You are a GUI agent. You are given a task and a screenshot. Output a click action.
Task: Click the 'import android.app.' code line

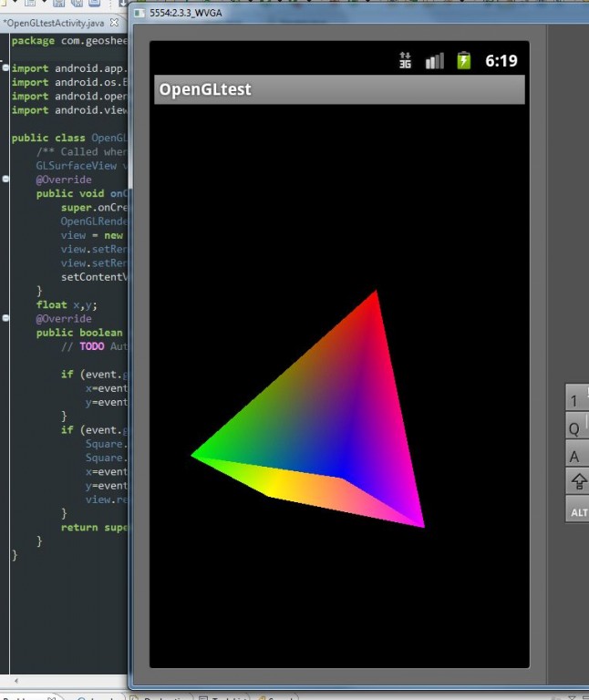pos(69,68)
